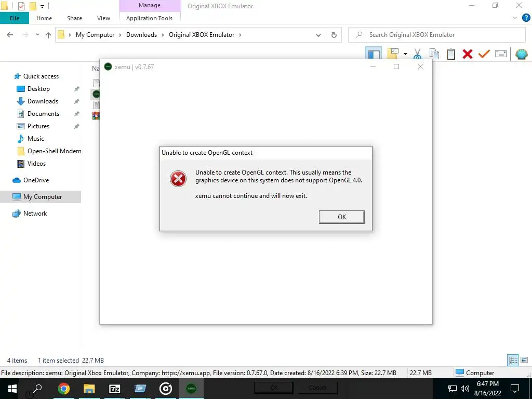Click the pin icon beside Documents
The height and width of the screenshot is (399, 532).
pos(77,114)
